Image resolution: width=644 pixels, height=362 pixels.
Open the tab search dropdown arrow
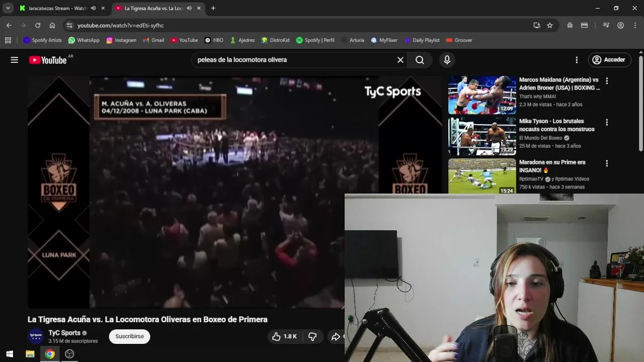click(x=8, y=9)
